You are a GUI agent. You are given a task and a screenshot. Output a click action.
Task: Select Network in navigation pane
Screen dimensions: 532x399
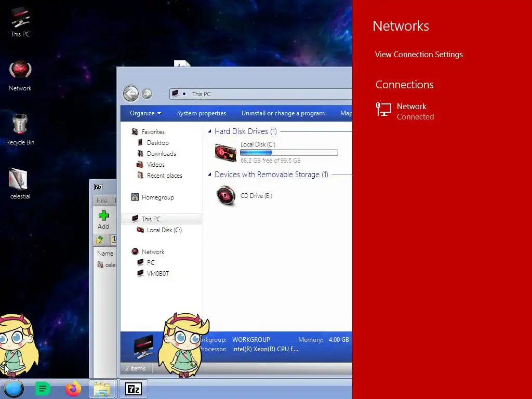coord(153,251)
